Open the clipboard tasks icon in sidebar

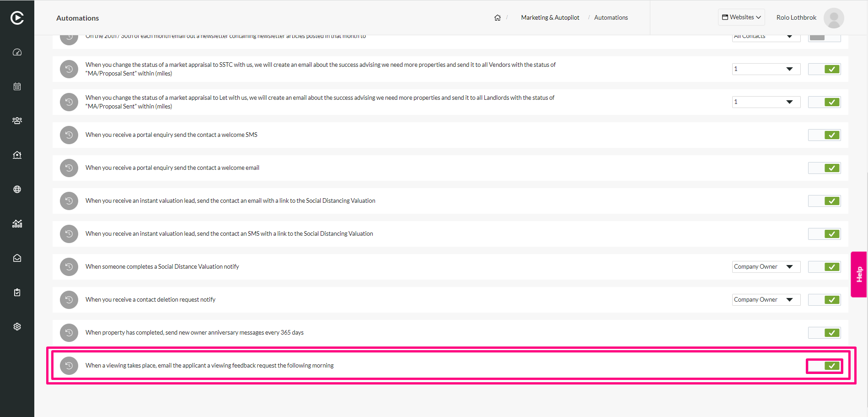[17, 292]
